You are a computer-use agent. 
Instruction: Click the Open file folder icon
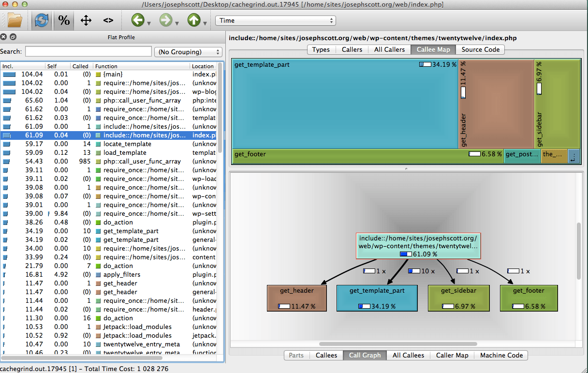(x=15, y=20)
